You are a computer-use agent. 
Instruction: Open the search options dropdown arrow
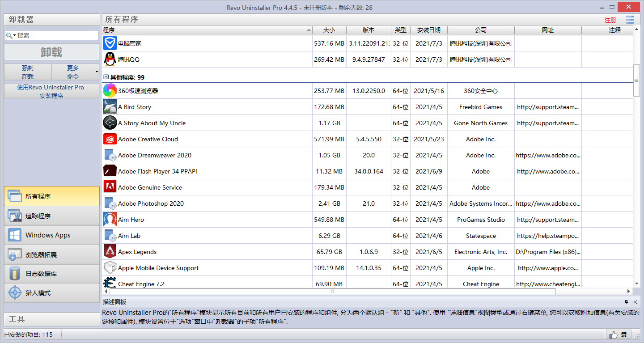click(14, 35)
